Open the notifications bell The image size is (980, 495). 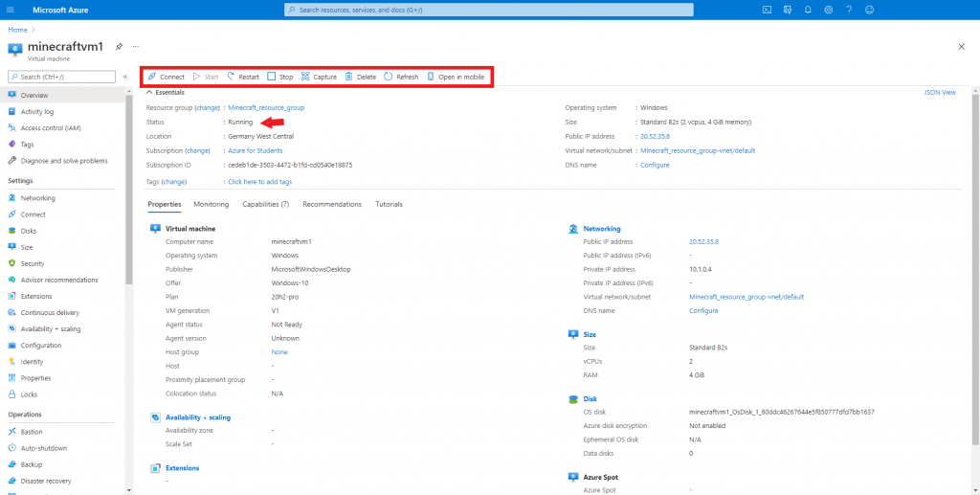tap(808, 10)
